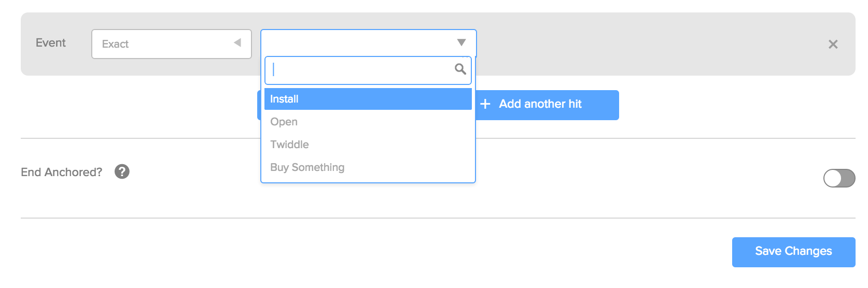The image size is (868, 288).
Task: Click the magnifying glass search icon
Action: point(460,69)
